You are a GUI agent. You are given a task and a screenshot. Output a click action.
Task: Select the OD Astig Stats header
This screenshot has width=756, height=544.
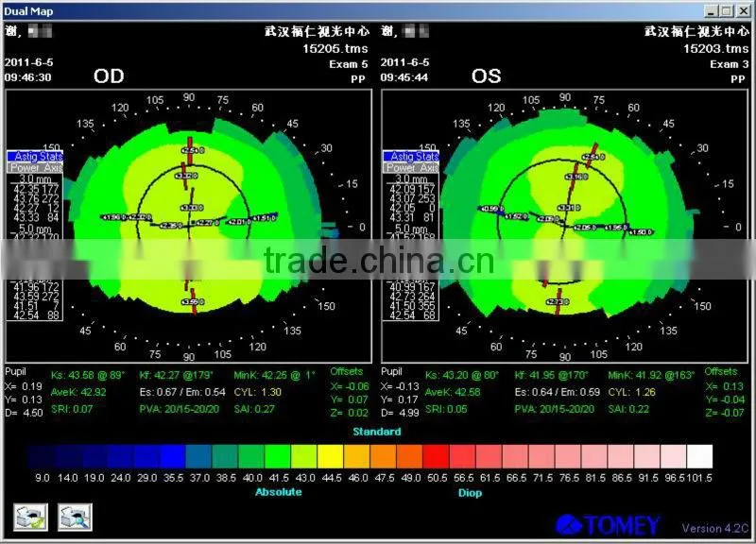tap(35, 156)
